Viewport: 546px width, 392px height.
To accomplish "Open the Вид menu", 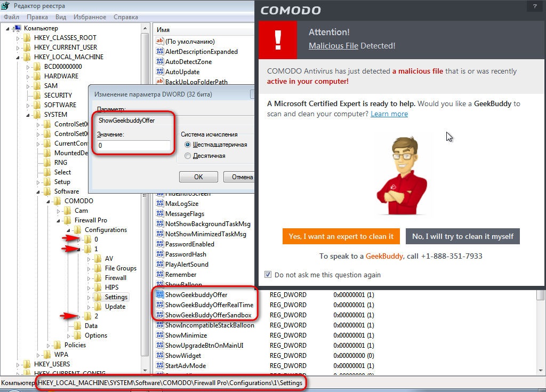I will (61, 17).
